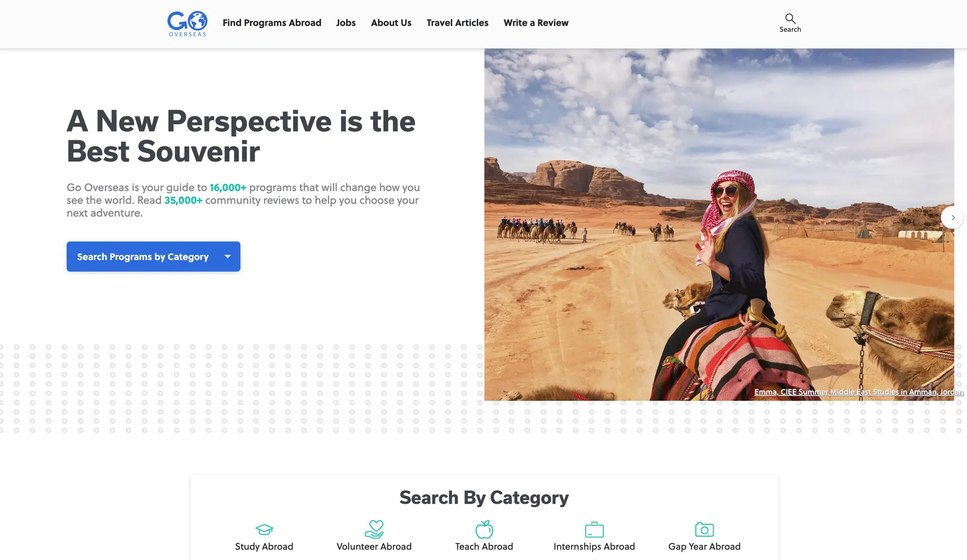Select the Internships Abroad briefcase icon

(x=594, y=529)
